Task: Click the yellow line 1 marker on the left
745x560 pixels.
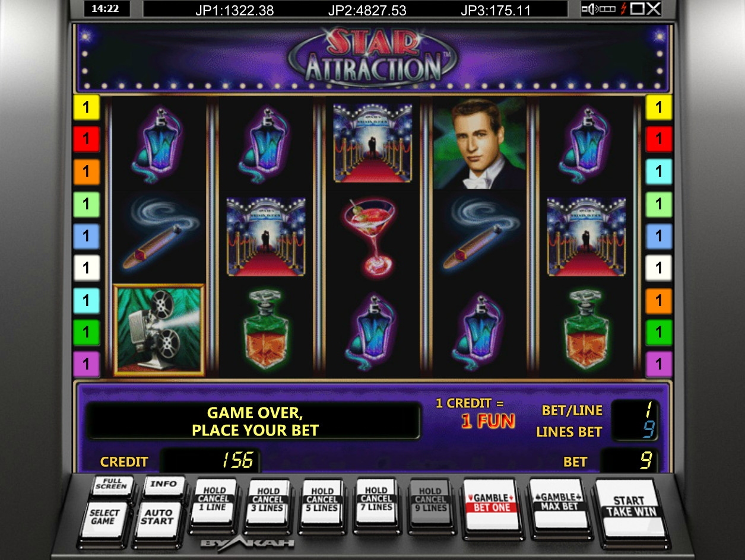Action: (86, 107)
